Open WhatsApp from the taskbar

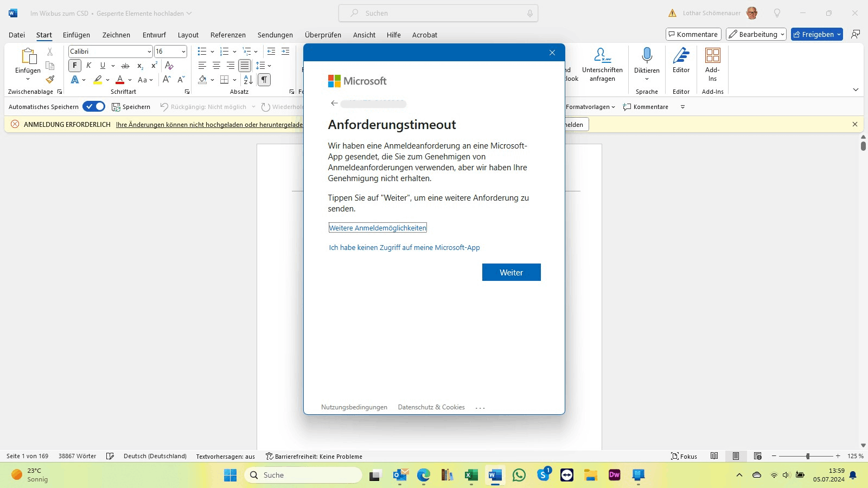pyautogui.click(x=519, y=475)
